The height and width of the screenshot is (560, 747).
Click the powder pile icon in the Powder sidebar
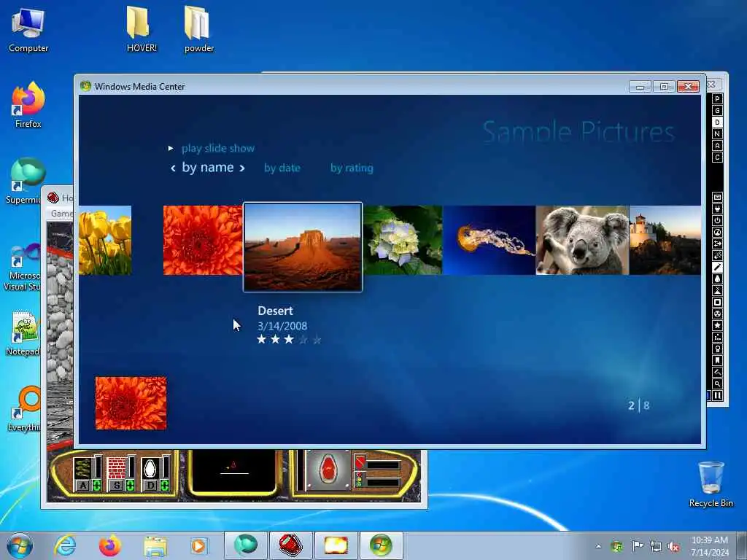tap(717, 290)
